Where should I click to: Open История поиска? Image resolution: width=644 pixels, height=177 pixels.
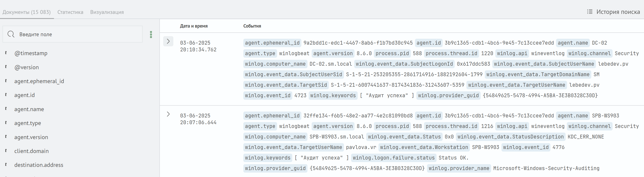click(618, 12)
